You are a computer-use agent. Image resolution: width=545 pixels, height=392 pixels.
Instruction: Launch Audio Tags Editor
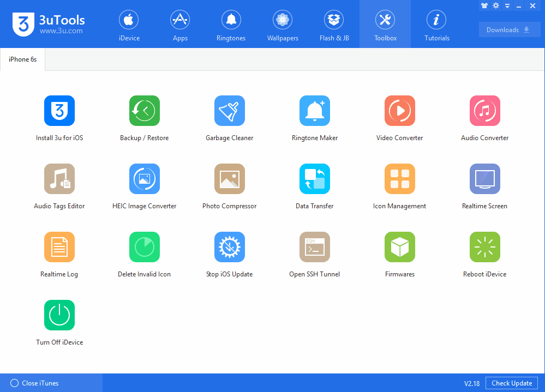[59, 179]
